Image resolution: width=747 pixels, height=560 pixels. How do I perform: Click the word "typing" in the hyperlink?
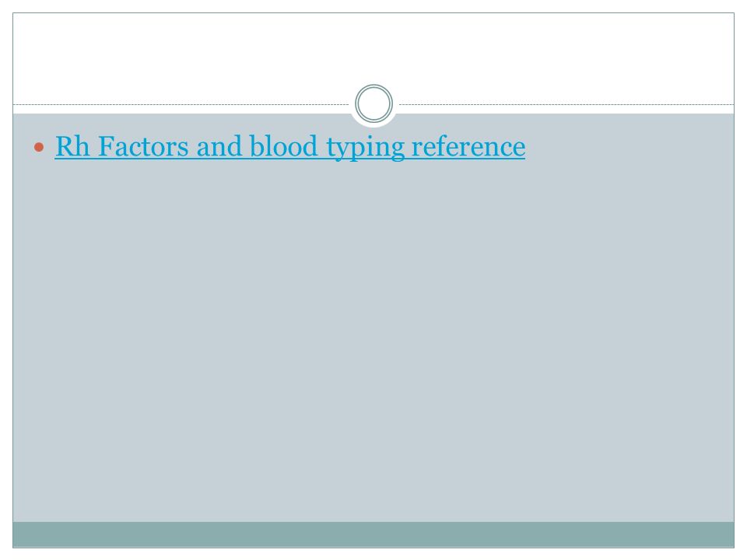pos(366,148)
